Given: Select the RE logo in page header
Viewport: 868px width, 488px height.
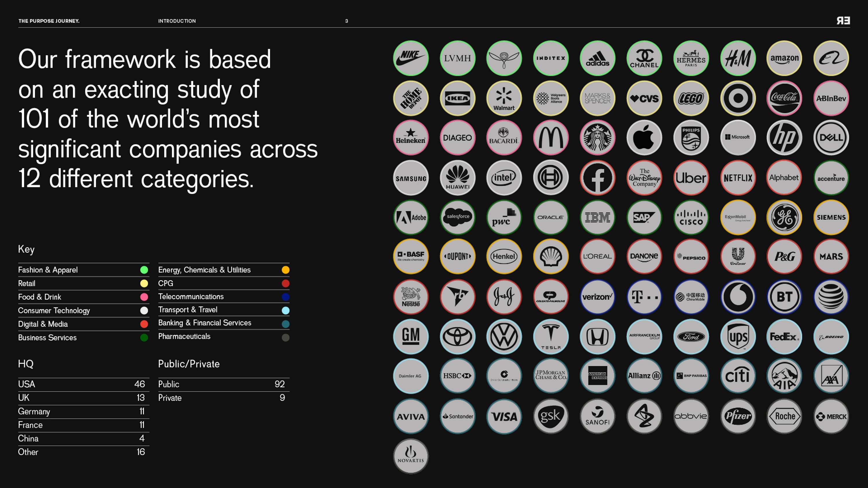Looking at the screenshot, I should (843, 21).
